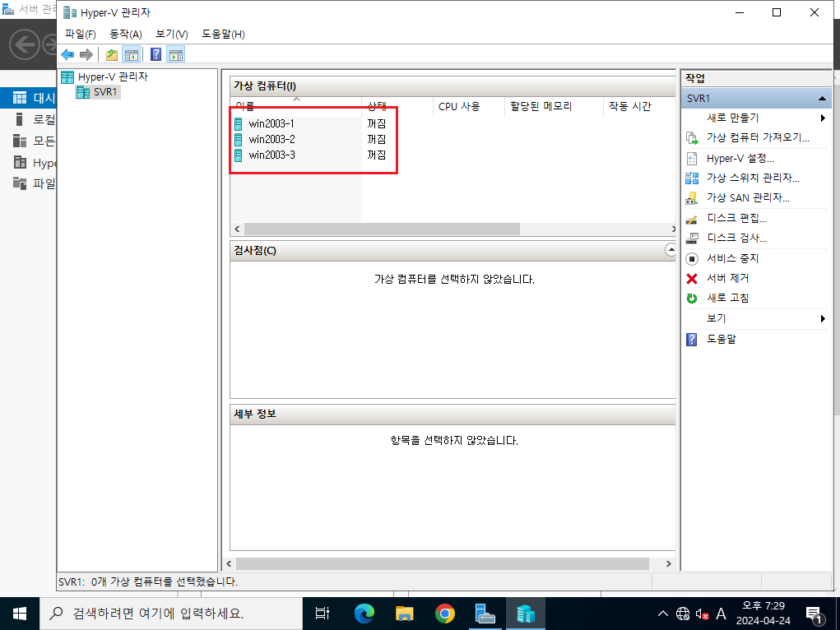
Task: Open the 보기(V) menu
Action: (x=171, y=35)
